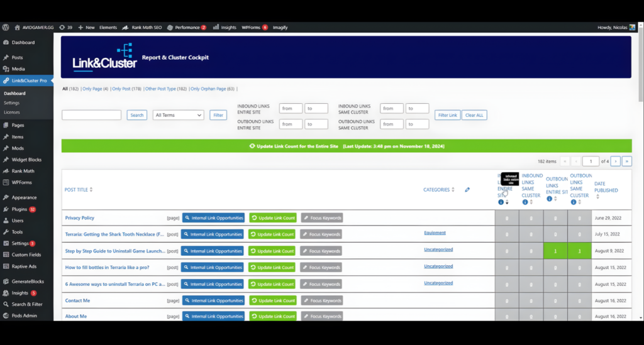Click the post search text field
Image resolution: width=644 pixels, height=345 pixels.
91,115
